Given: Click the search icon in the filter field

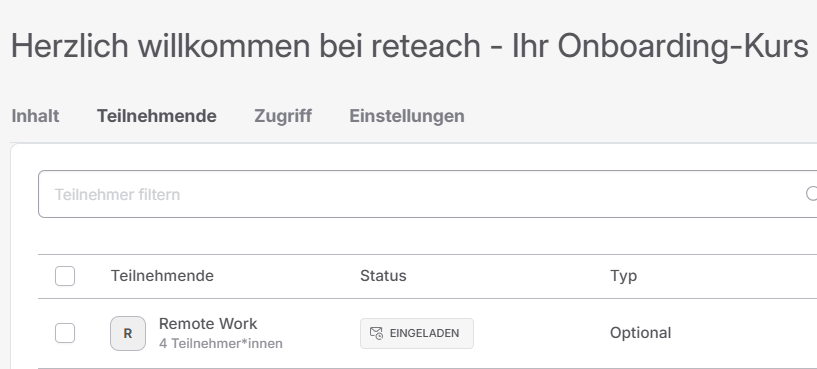Looking at the screenshot, I should click(x=811, y=194).
